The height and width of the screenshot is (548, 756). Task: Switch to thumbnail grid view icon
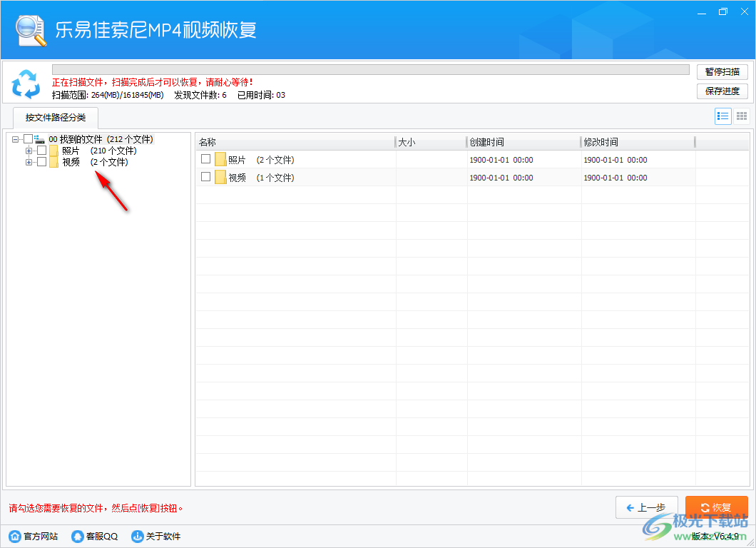pyautogui.click(x=742, y=116)
